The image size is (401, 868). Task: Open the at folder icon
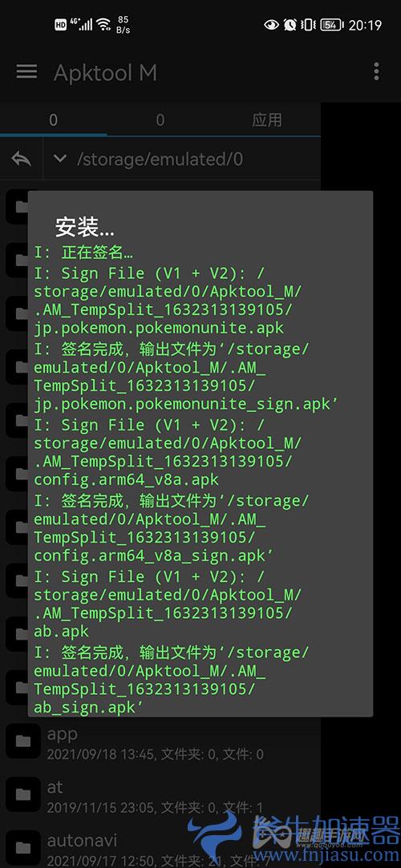(23, 795)
